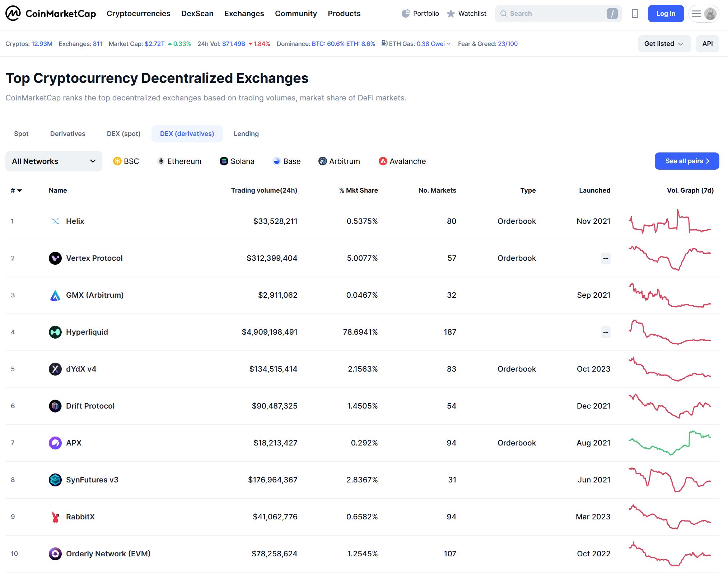Click the mobile app phone icon
Viewport: 728px width, 575px height.
pos(635,14)
